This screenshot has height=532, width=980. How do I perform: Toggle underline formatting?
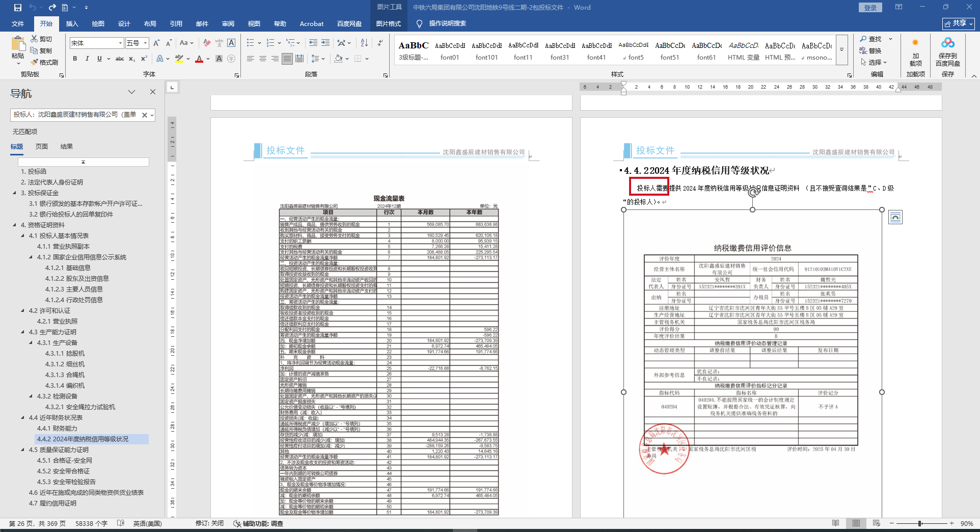(x=99, y=59)
